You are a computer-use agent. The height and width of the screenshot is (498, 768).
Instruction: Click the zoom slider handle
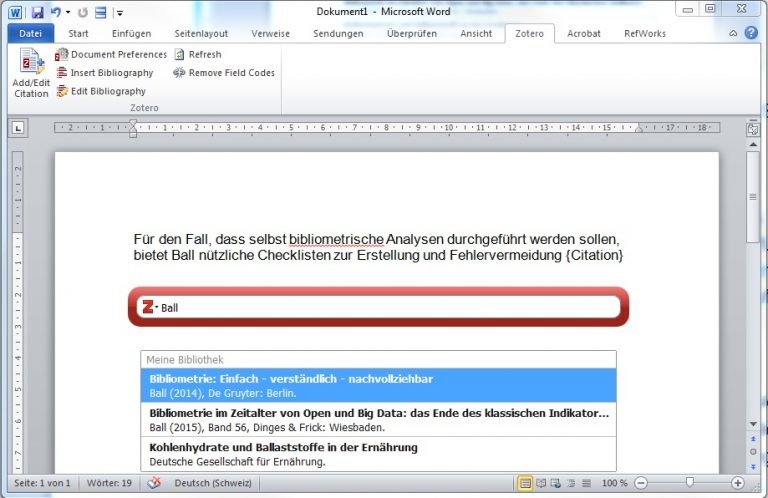690,483
